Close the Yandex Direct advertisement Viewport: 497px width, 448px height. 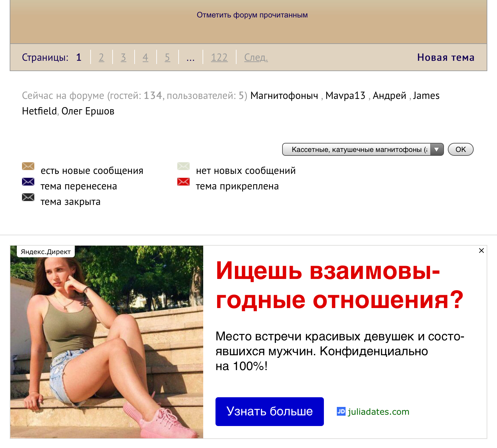coord(481,251)
